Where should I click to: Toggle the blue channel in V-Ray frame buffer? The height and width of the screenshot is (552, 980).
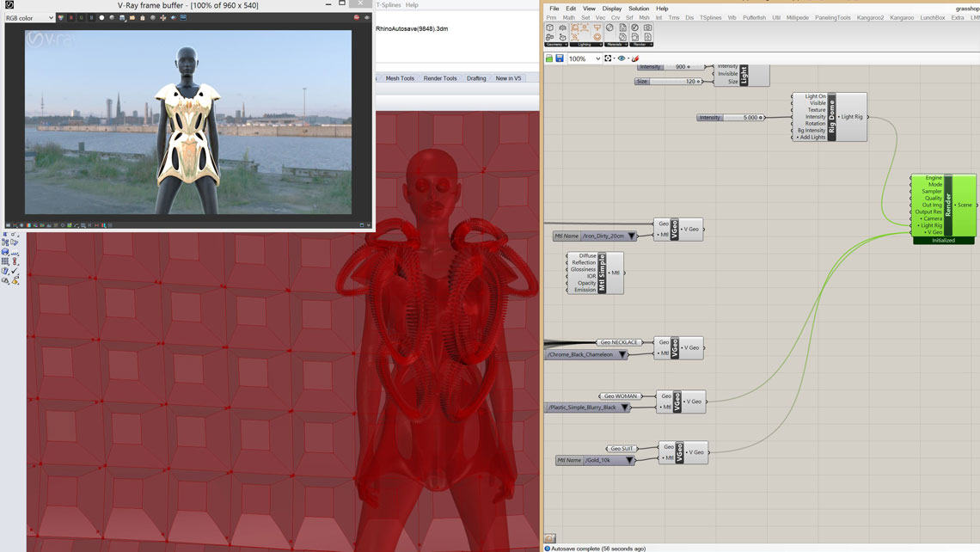click(x=91, y=17)
